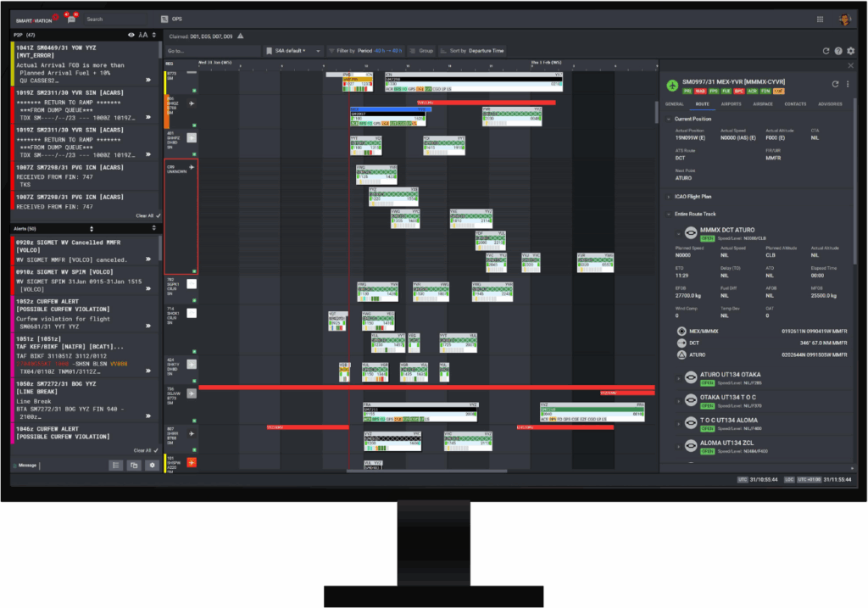Open the S4A default view dropdown
Viewport: 868px width, 608px height.
[293, 51]
